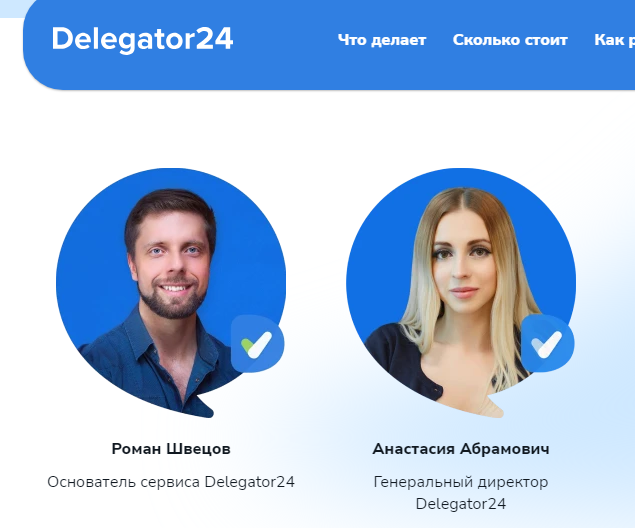635x528 pixels.
Task: Click 'Основатель сервиса Delegator24' caption
Action: [171, 482]
